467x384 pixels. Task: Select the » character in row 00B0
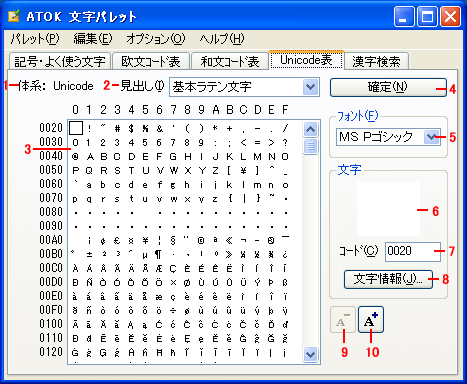[x=229, y=254]
